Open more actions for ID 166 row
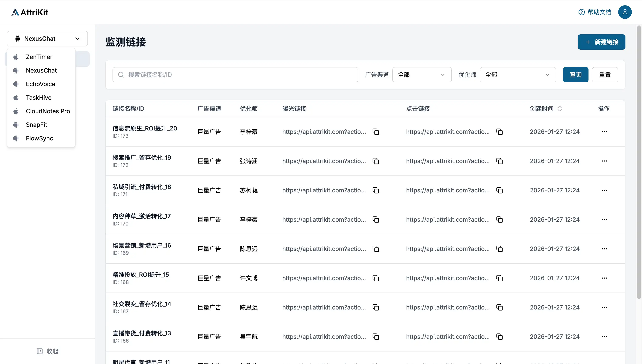 (604, 336)
